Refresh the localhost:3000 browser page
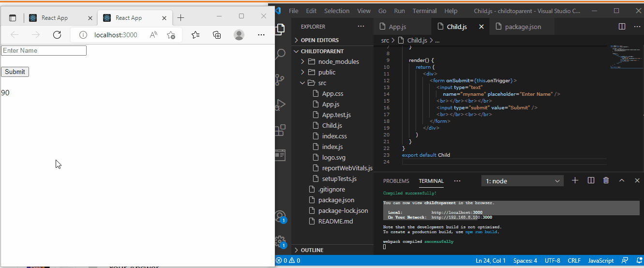Viewport: 644px width, 268px height. click(57, 35)
